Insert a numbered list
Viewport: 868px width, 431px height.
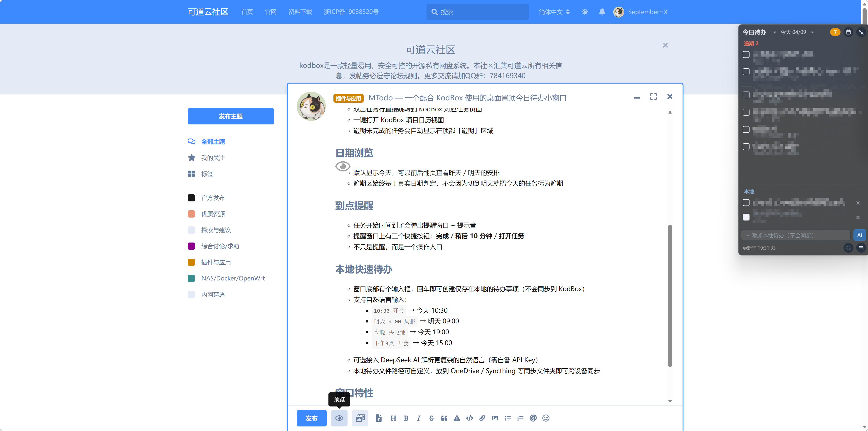coord(520,418)
